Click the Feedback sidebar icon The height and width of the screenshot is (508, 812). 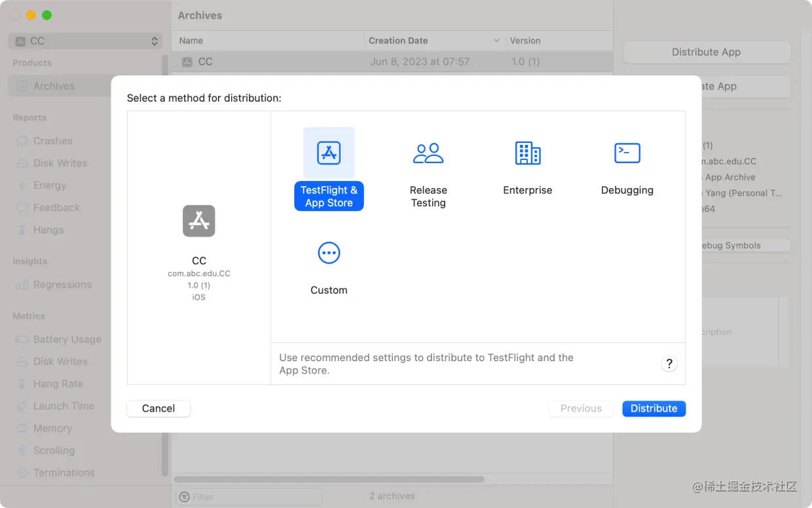[x=22, y=208]
